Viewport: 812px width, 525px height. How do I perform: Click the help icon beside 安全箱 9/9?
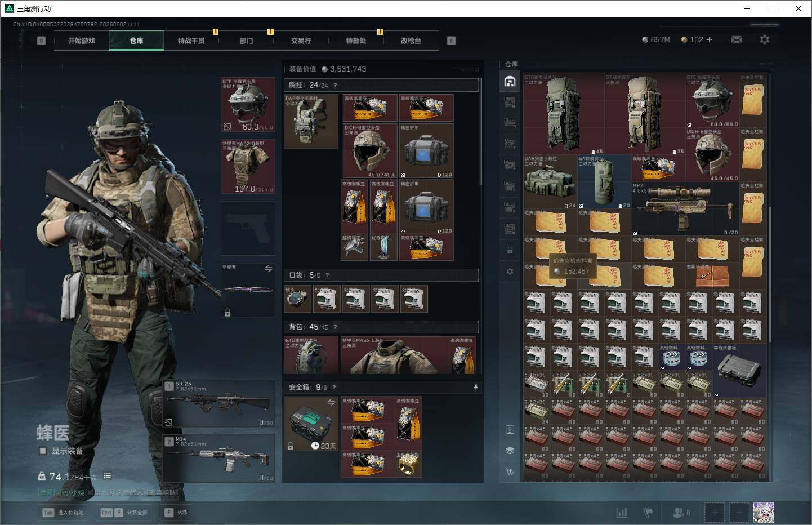[x=334, y=388]
